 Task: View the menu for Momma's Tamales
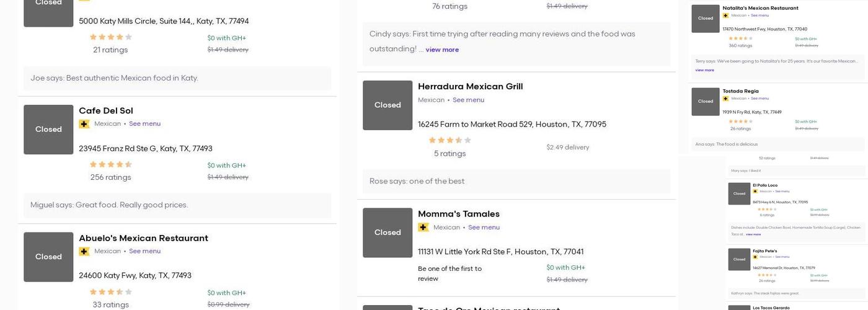pyautogui.click(x=484, y=228)
